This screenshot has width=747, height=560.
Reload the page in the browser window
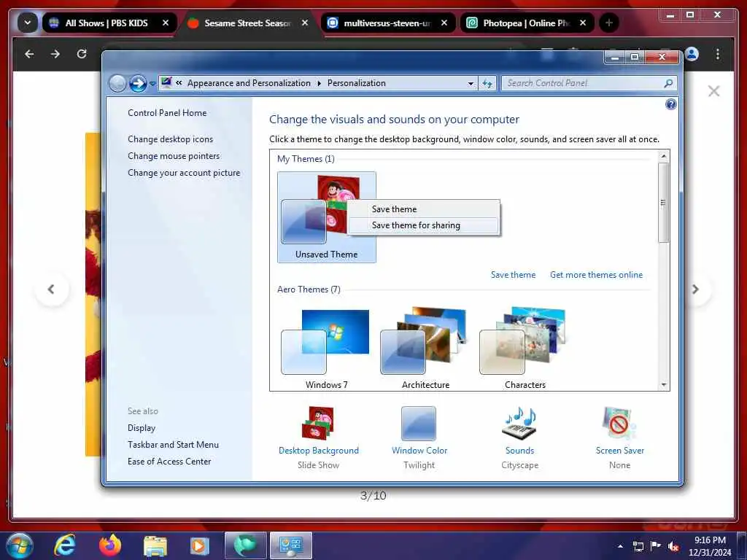82,54
